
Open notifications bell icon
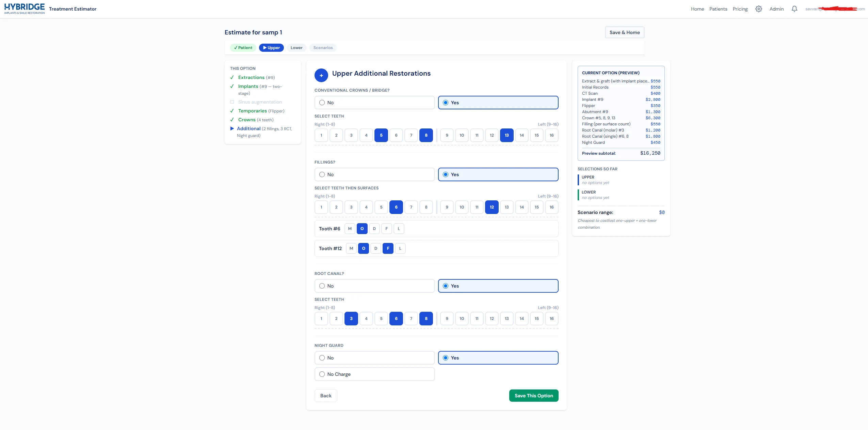point(794,9)
